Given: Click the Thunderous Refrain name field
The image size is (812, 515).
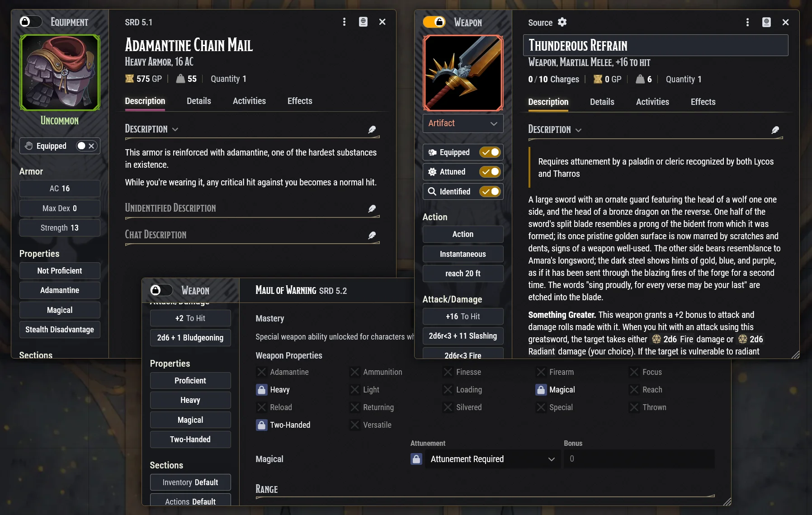Looking at the screenshot, I should 656,45.
